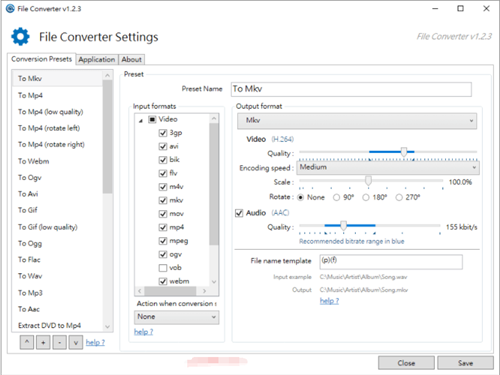Enable the vob input format checkbox

click(x=163, y=268)
